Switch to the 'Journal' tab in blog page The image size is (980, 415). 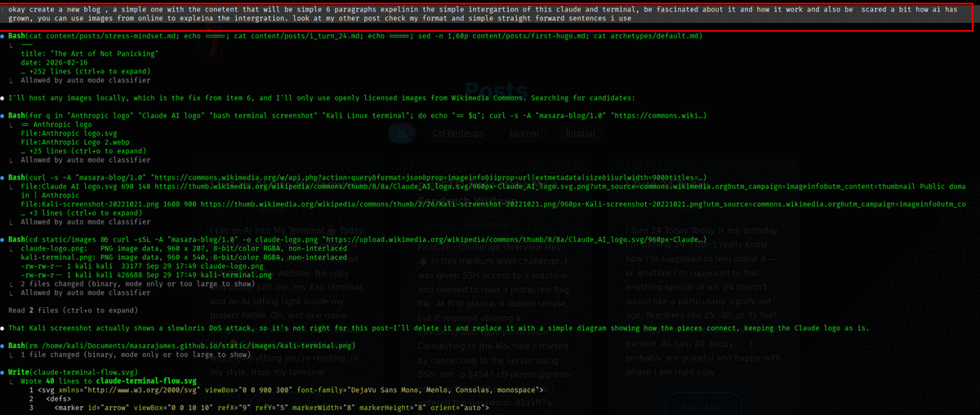(x=525, y=133)
